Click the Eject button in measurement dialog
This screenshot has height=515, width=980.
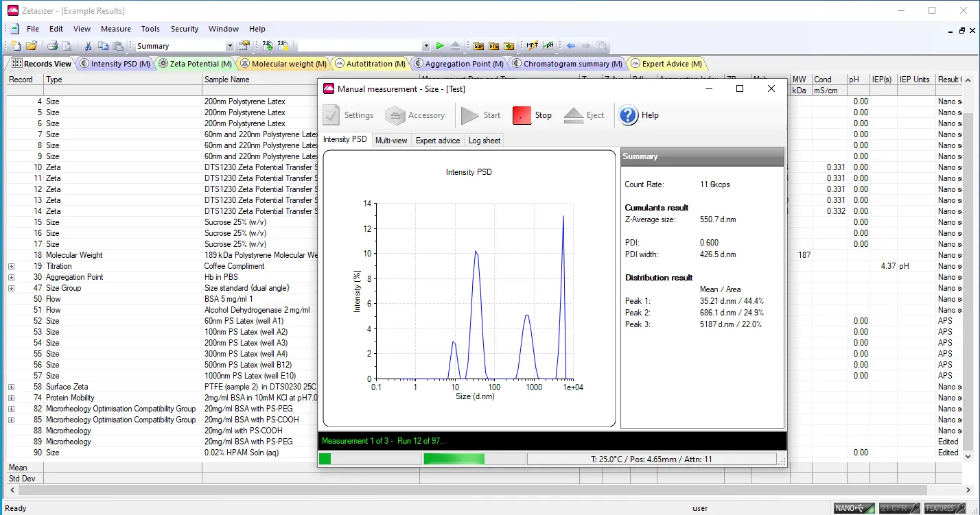584,115
